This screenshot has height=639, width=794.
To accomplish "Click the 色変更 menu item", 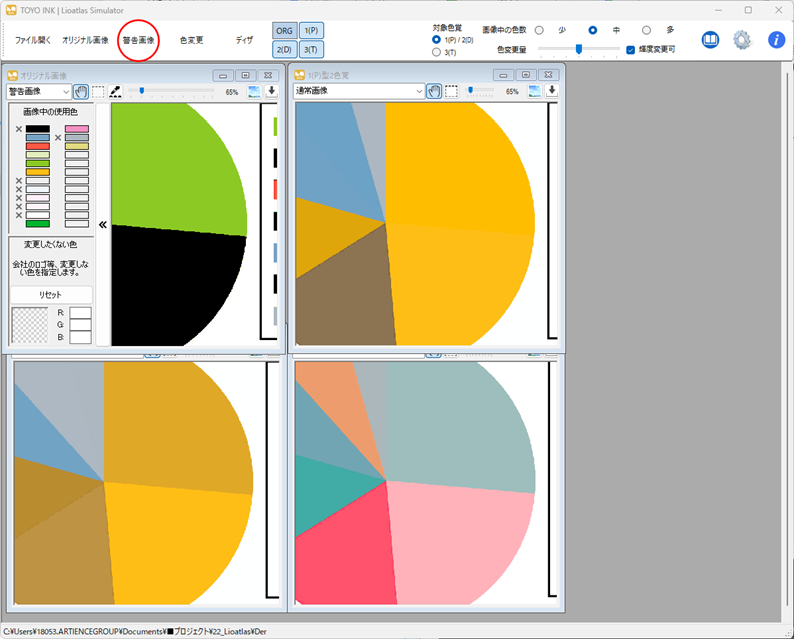I will pos(191,40).
